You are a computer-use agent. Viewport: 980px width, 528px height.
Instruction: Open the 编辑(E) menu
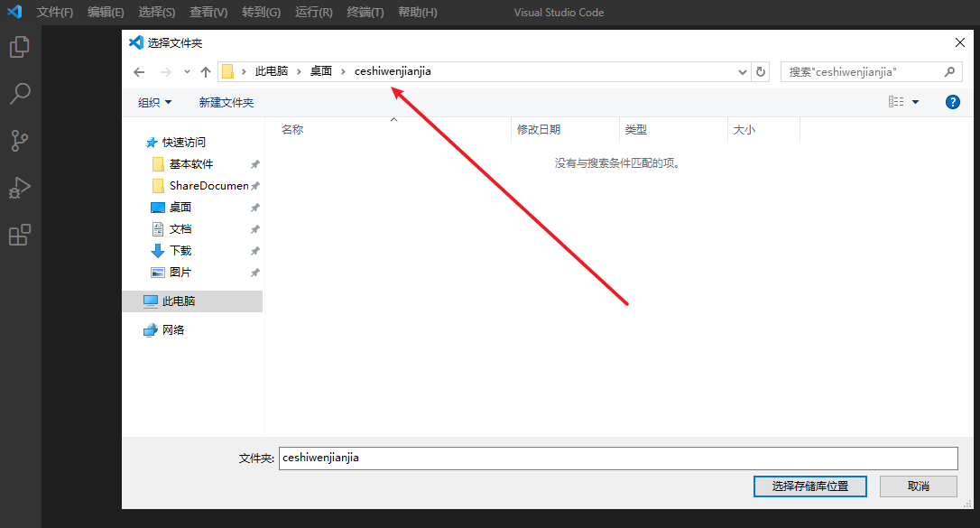pyautogui.click(x=106, y=12)
